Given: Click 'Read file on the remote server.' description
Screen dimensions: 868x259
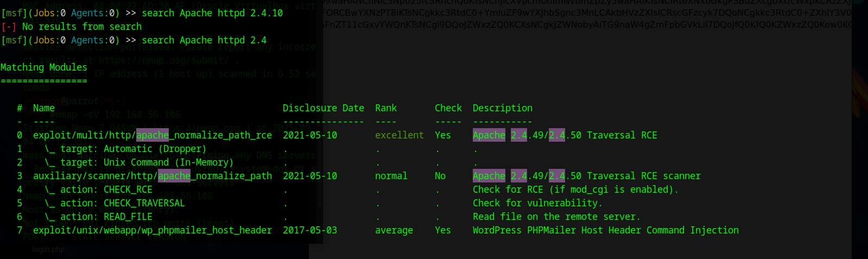Looking at the screenshot, I should click(557, 217).
